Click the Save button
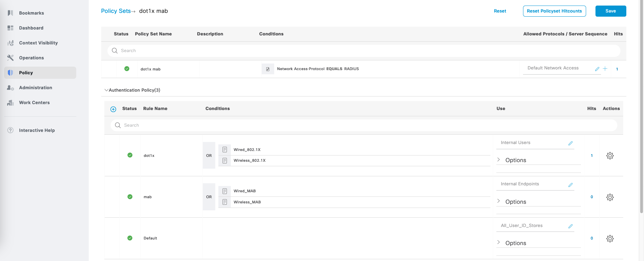This screenshot has height=261, width=644. coord(610,11)
